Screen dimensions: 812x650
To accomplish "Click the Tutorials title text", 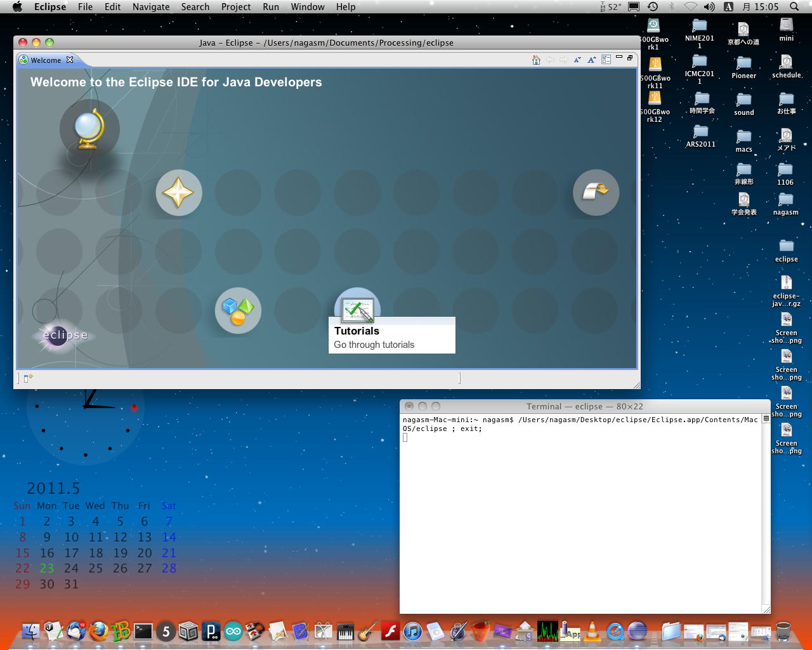I will coord(357,331).
